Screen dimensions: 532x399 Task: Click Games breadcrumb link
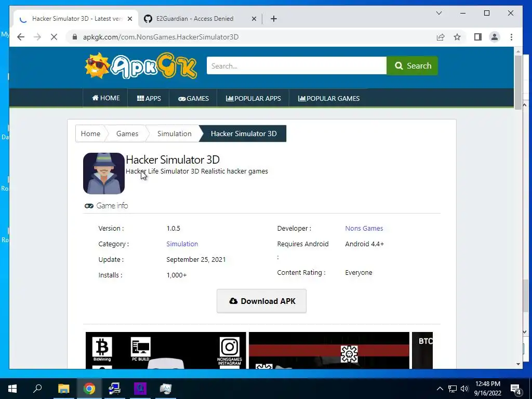pos(127,134)
